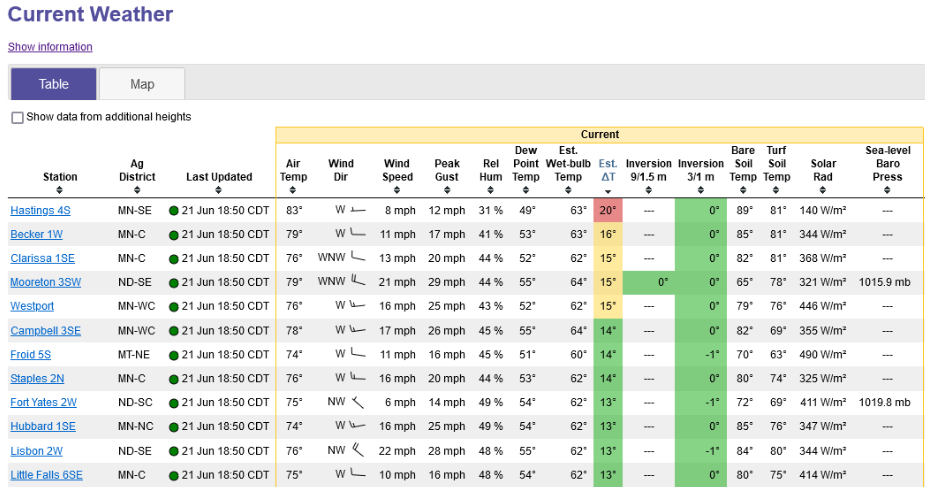Select the Table tab
939x494 pixels.
(x=53, y=84)
